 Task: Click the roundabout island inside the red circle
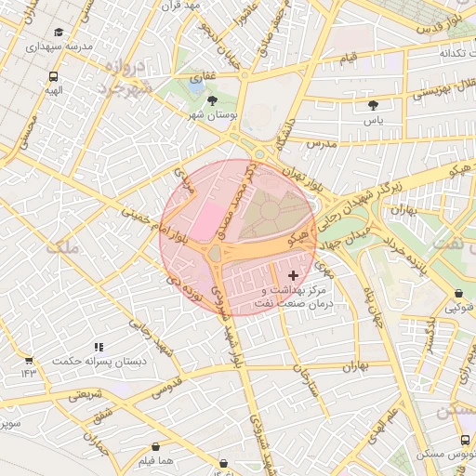214,253
